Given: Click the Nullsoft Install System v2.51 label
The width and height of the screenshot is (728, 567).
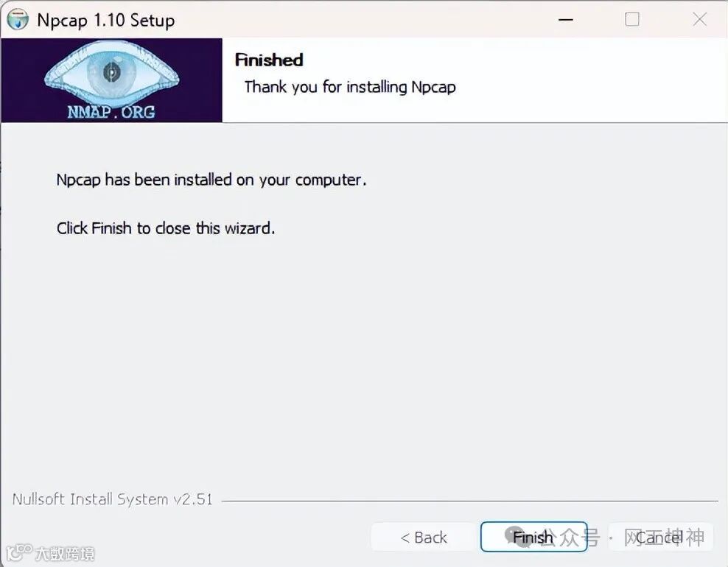Looking at the screenshot, I should point(112,499).
